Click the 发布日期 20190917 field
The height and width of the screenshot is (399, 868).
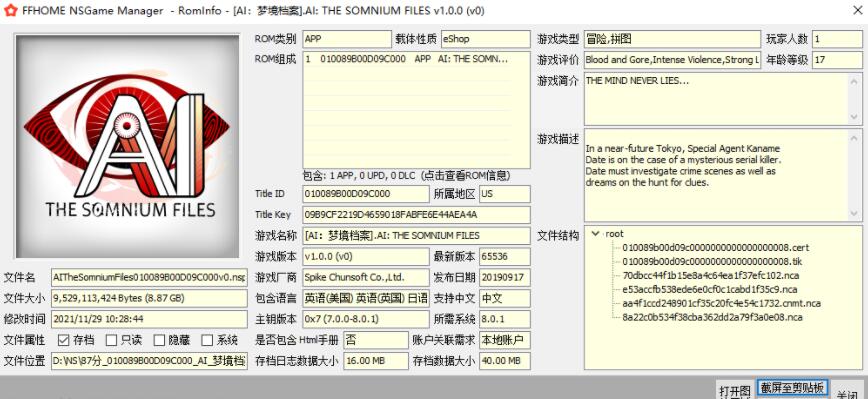click(505, 277)
